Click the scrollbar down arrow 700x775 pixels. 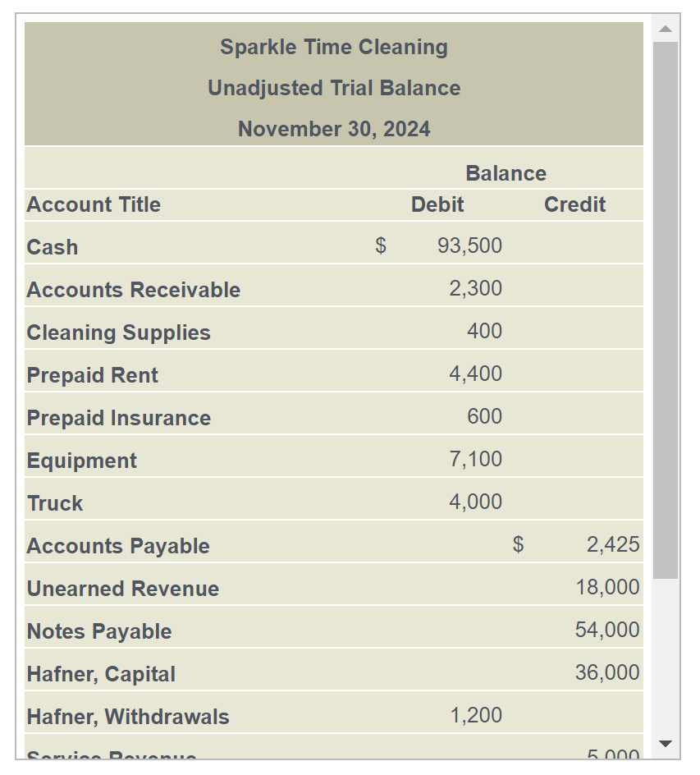[663, 744]
